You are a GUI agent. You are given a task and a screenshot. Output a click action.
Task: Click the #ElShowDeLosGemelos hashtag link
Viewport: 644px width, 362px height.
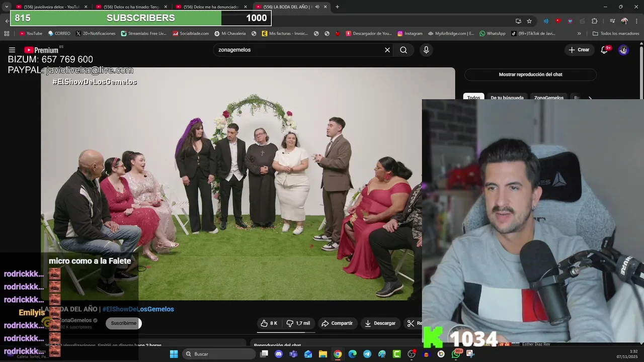[138, 309]
